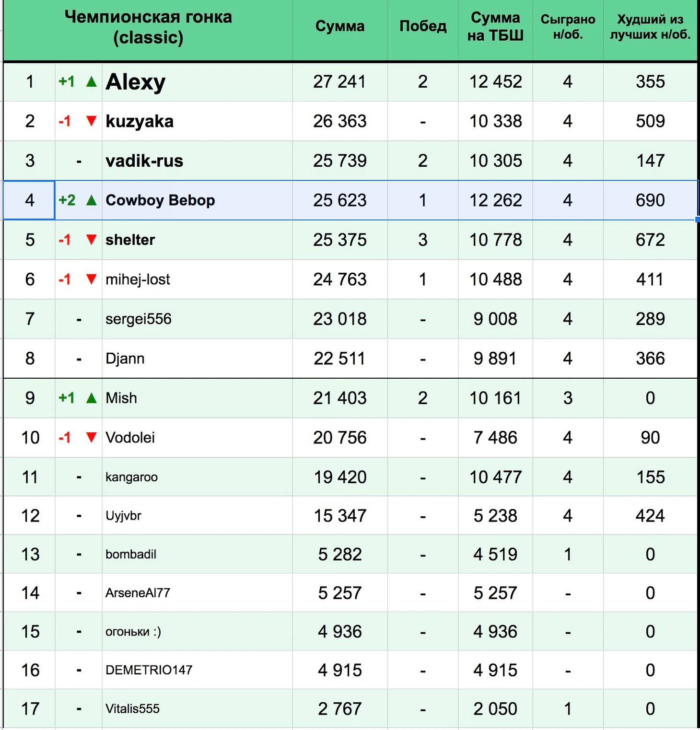Click the 'Худший из лучших н/об.' header
700x730 pixels.
point(650,26)
